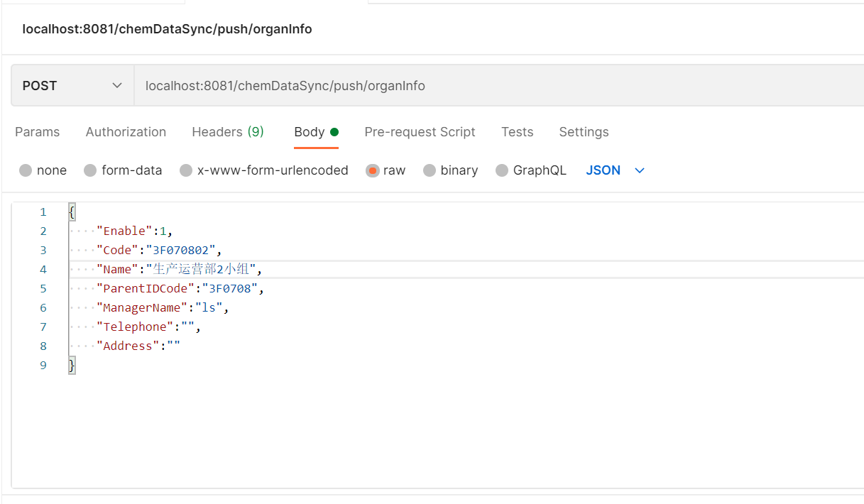Click line number 4 in the editor

(43, 269)
